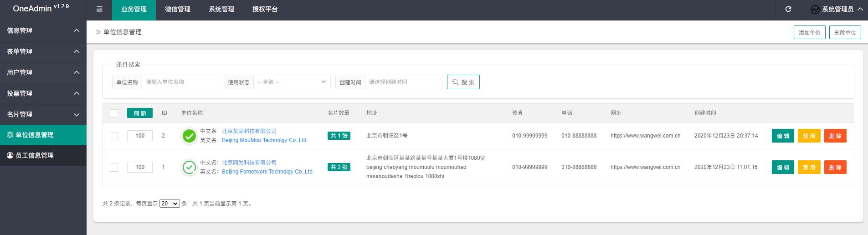Click 编辑 for 北京网为科技有限公司 row
Image resolution: width=868 pixels, height=235 pixels.
click(783, 167)
